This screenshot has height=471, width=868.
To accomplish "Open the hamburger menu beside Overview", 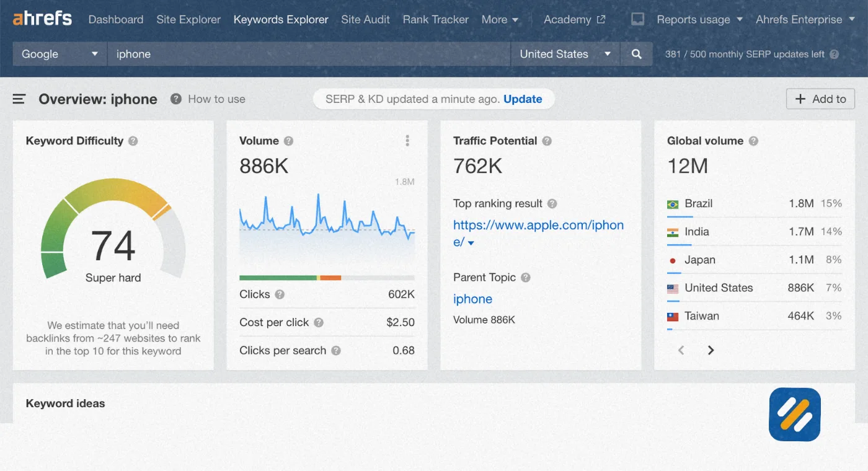I will point(19,99).
